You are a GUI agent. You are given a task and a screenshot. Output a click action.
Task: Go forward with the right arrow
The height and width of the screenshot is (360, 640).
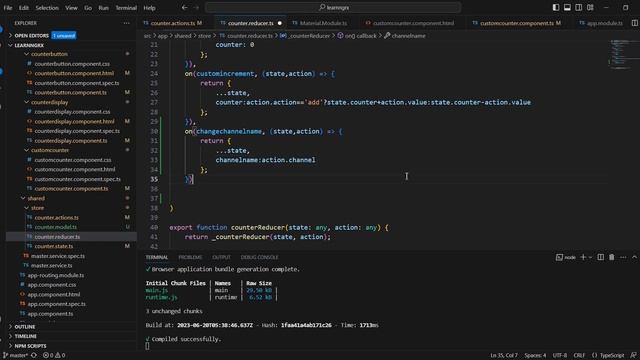[196, 7]
